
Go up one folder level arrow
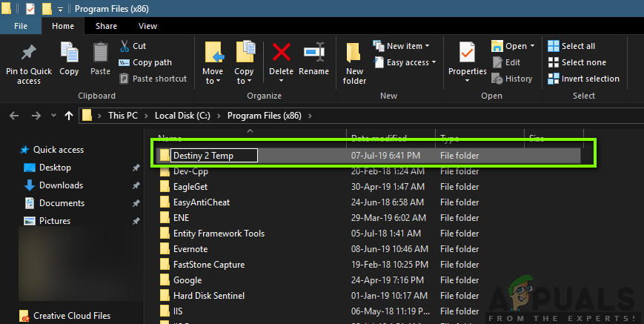(x=69, y=116)
